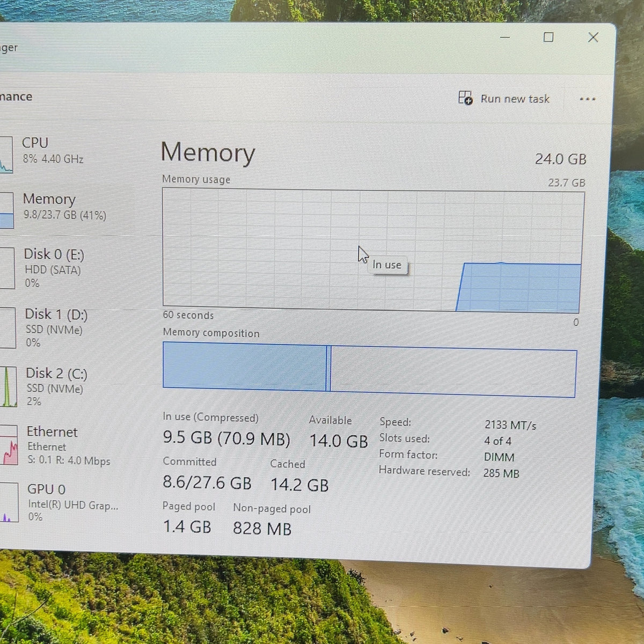Click the Non-paged pool value 828 MB
644x644 pixels.
point(262,529)
